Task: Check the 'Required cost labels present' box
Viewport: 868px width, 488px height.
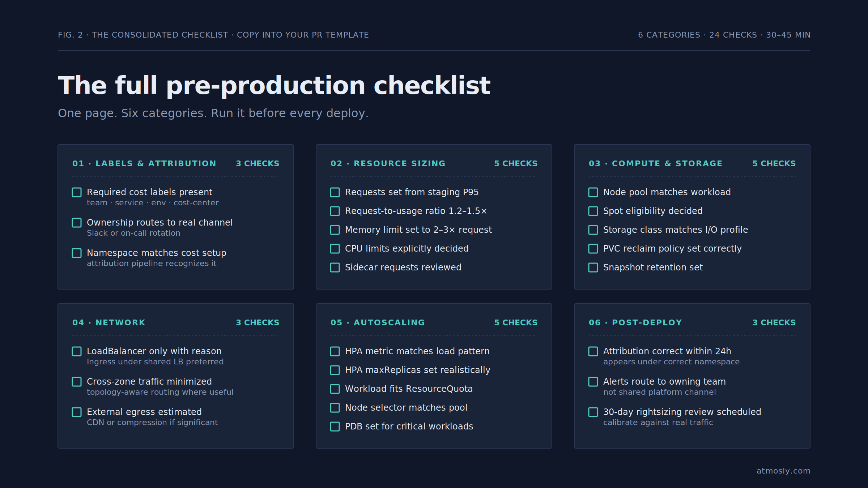Action: (x=77, y=192)
